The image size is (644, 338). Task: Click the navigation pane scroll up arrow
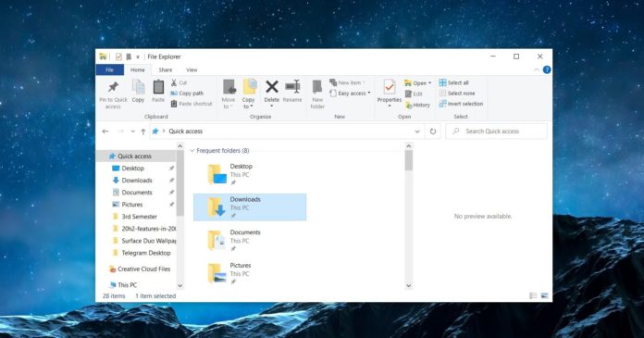(180, 146)
